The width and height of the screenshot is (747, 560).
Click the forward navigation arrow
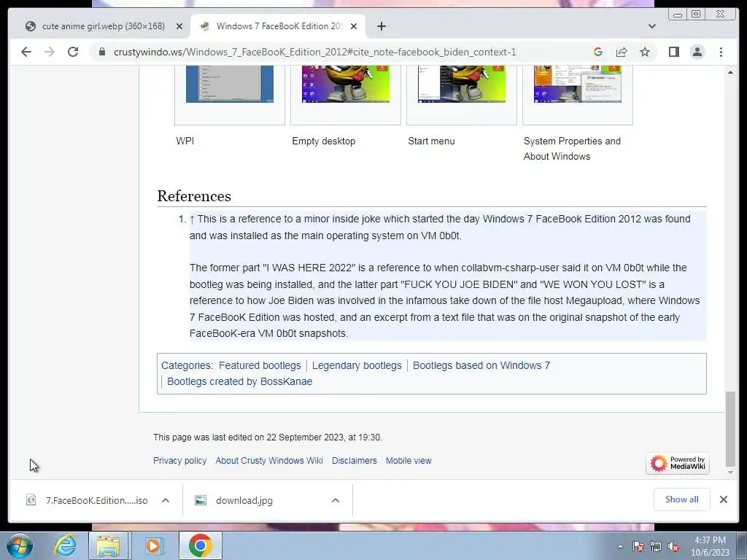[50, 52]
